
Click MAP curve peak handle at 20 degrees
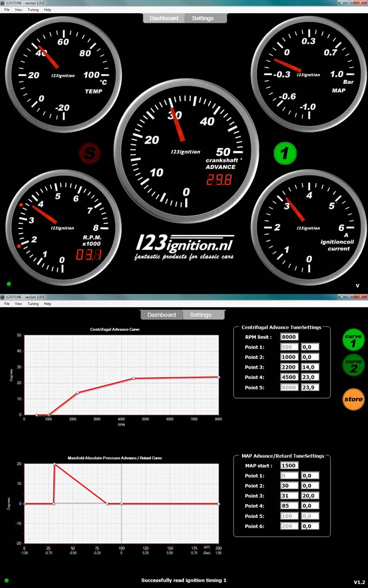point(55,464)
